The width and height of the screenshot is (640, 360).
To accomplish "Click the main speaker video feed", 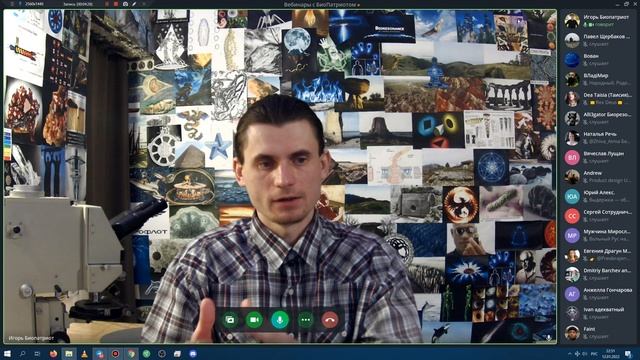I will [x=280, y=176].
